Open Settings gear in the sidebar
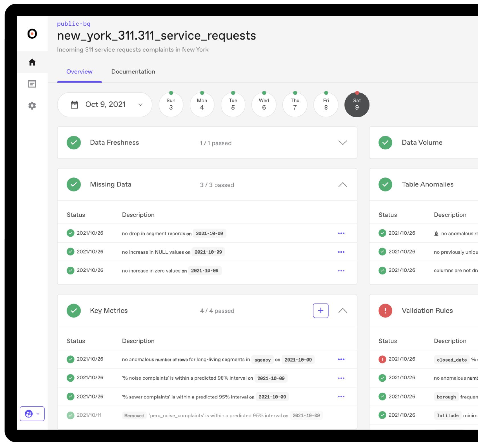Viewport: 478px width, 448px height. click(32, 106)
